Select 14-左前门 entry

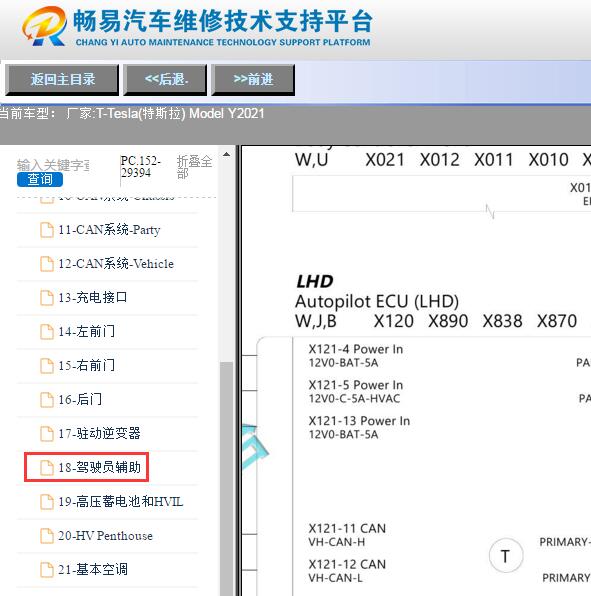[x=87, y=331]
